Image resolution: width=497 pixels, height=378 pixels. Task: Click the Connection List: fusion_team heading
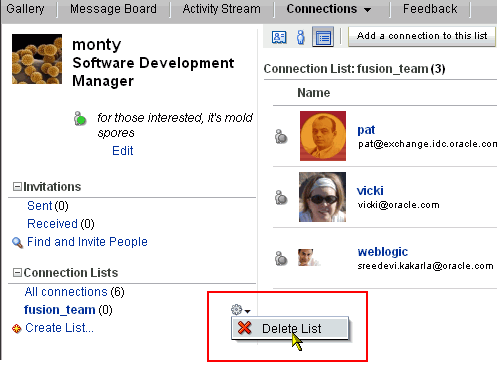[354, 69]
